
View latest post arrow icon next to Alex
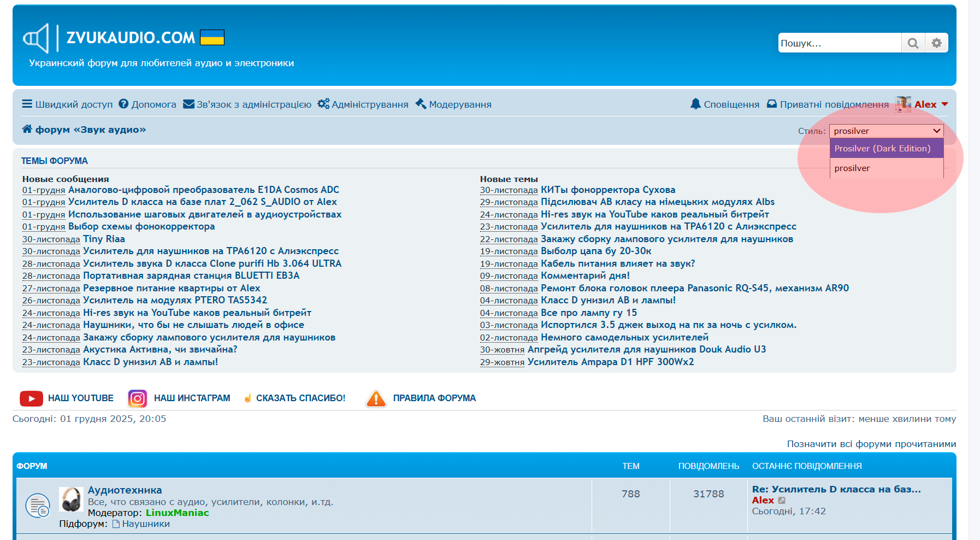[x=782, y=500]
